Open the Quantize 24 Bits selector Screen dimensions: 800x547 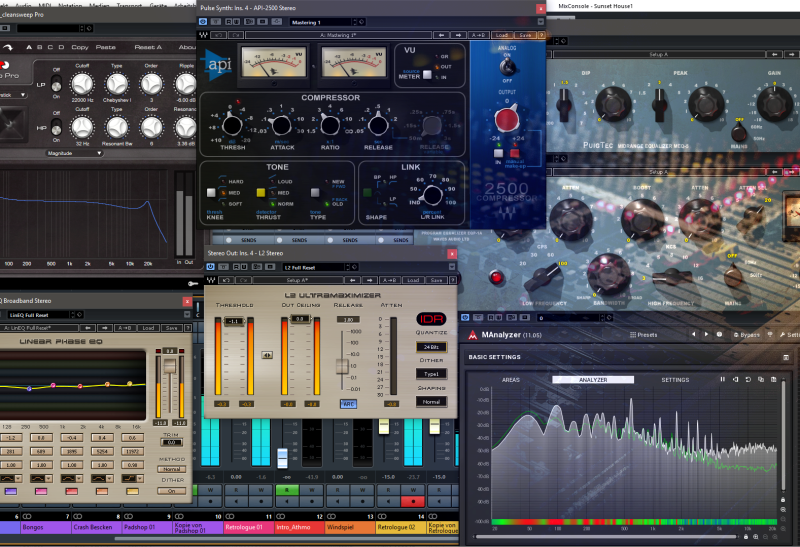[x=431, y=347]
